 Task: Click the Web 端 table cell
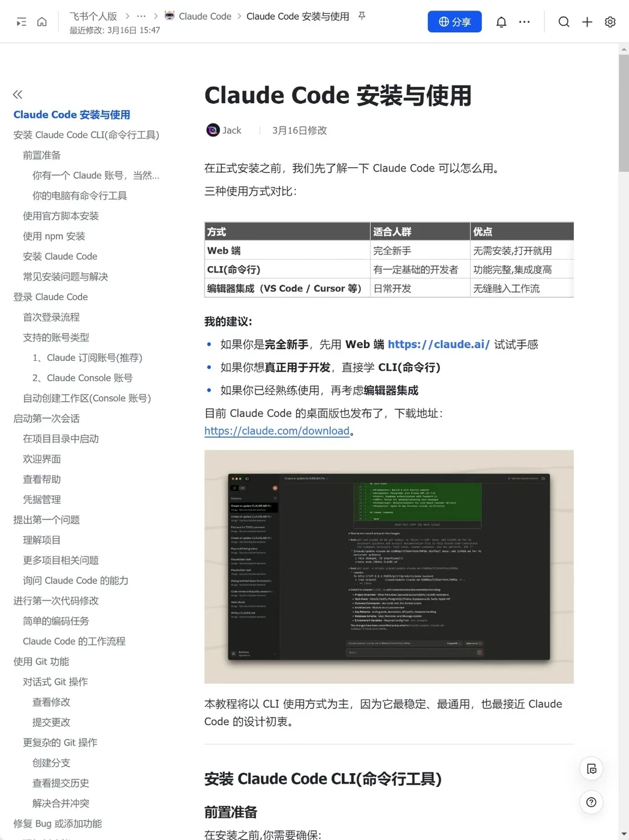pos(287,250)
